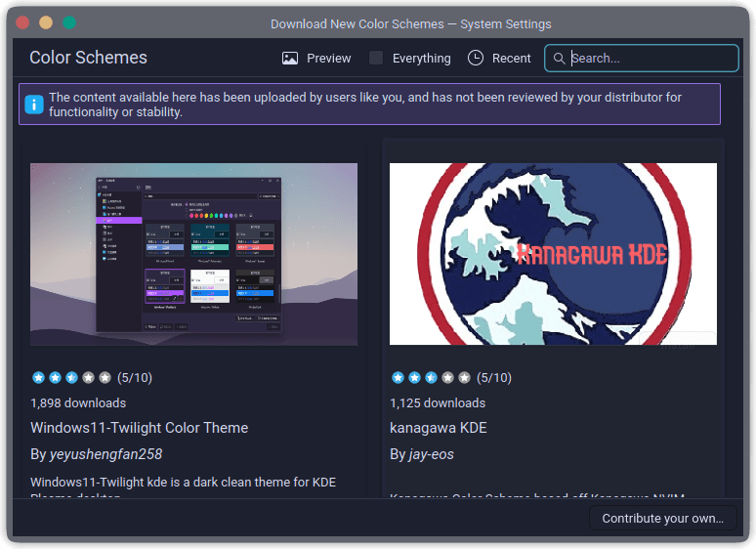Viewport: 756px width, 549px height.
Task: Click the star rating of kanagawa KDE
Action: [x=431, y=377]
